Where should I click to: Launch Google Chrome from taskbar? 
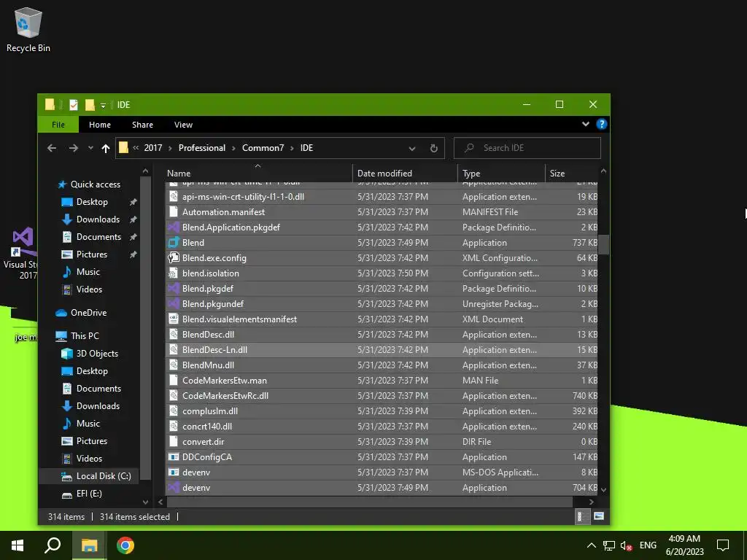[125, 545]
